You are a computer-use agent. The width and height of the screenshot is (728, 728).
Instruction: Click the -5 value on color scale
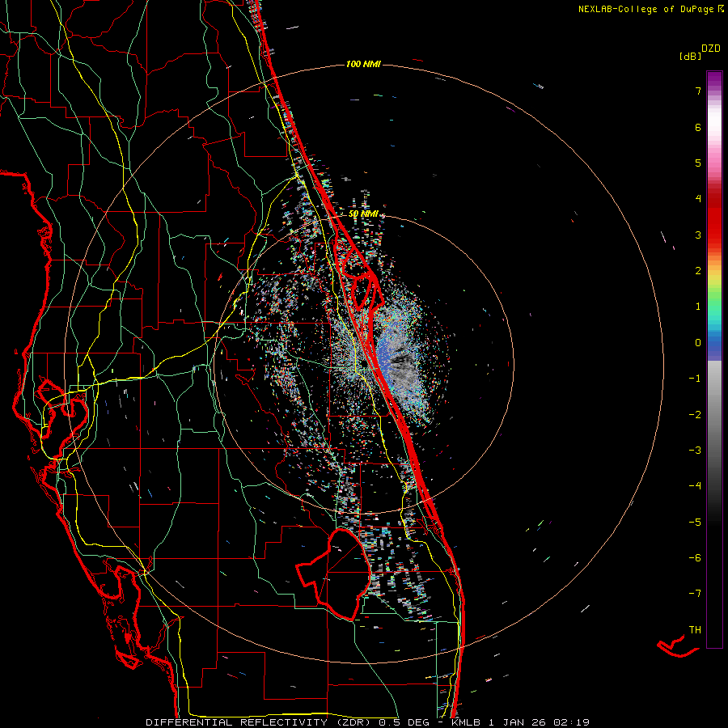[695, 523]
